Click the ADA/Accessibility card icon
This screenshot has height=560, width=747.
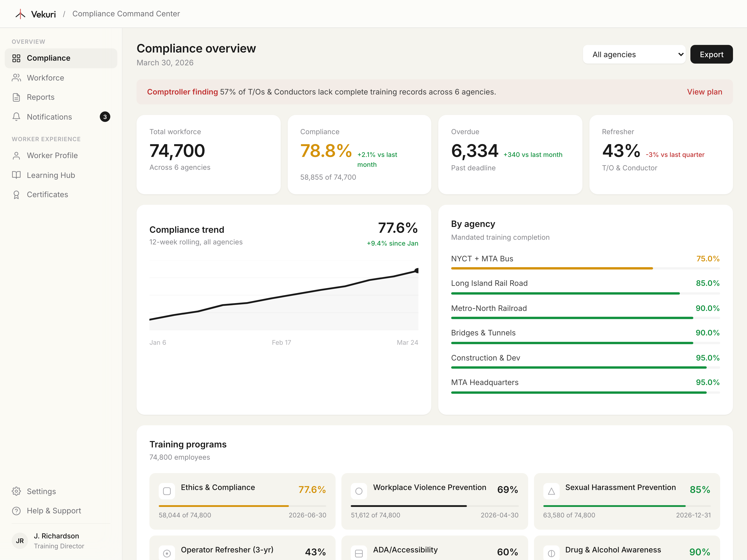(359, 553)
